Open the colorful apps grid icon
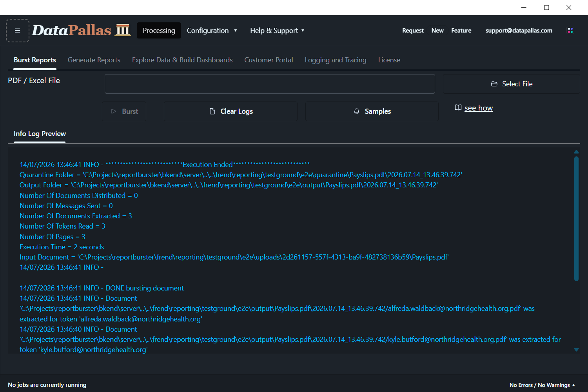Screen dimensions: 588x392 tap(570, 31)
